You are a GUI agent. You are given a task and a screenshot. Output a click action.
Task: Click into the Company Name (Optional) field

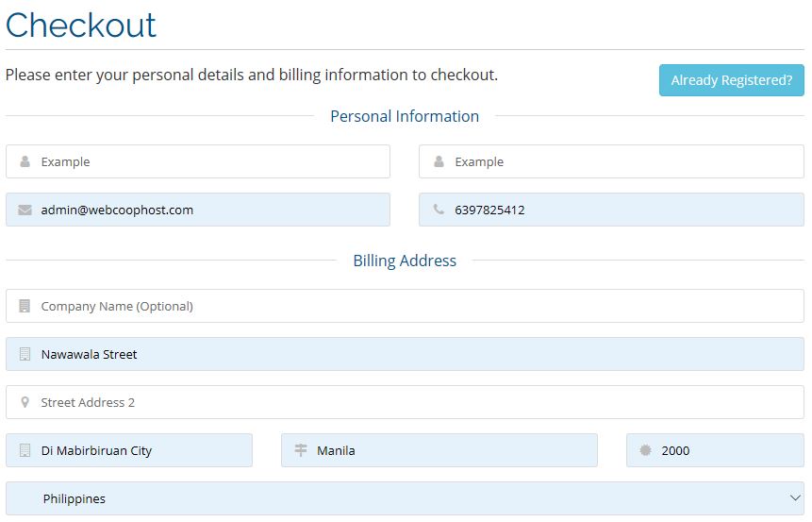point(405,306)
